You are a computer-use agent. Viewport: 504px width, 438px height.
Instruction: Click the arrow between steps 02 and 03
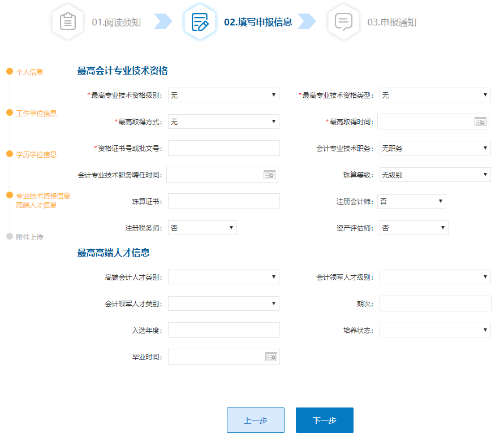307,21
